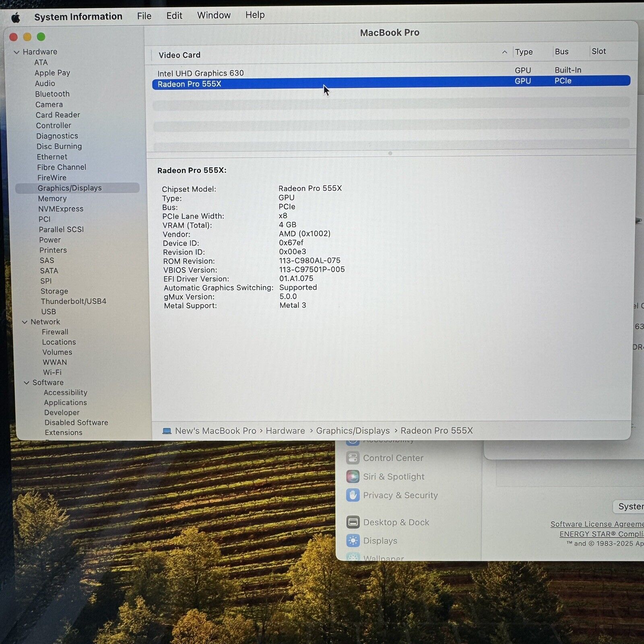Sort by the Slot column header
The height and width of the screenshot is (644, 644).
pyautogui.click(x=599, y=51)
